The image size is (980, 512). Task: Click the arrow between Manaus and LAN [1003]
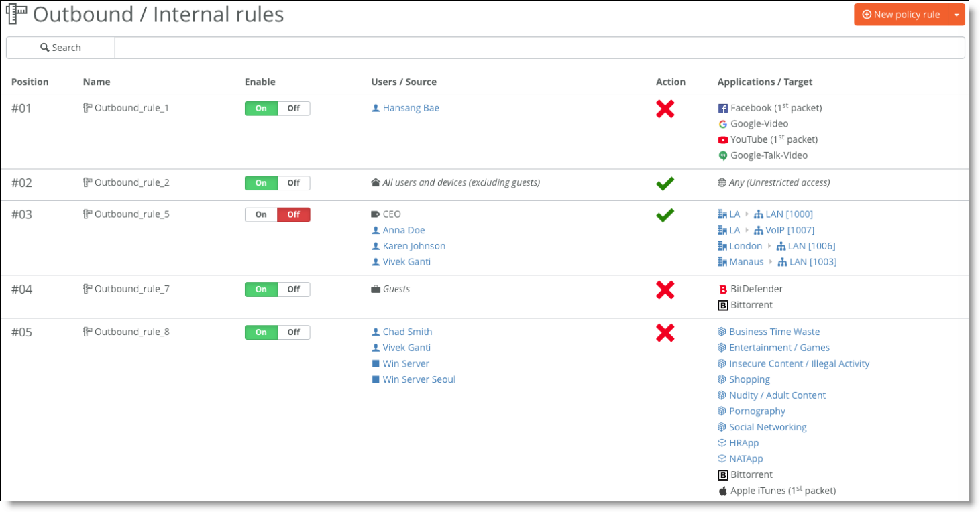pyautogui.click(x=771, y=262)
